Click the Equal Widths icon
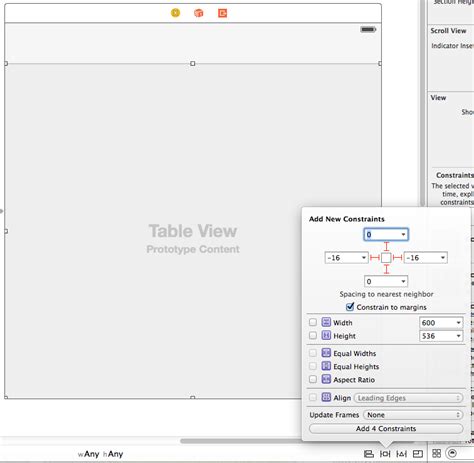 (326, 353)
